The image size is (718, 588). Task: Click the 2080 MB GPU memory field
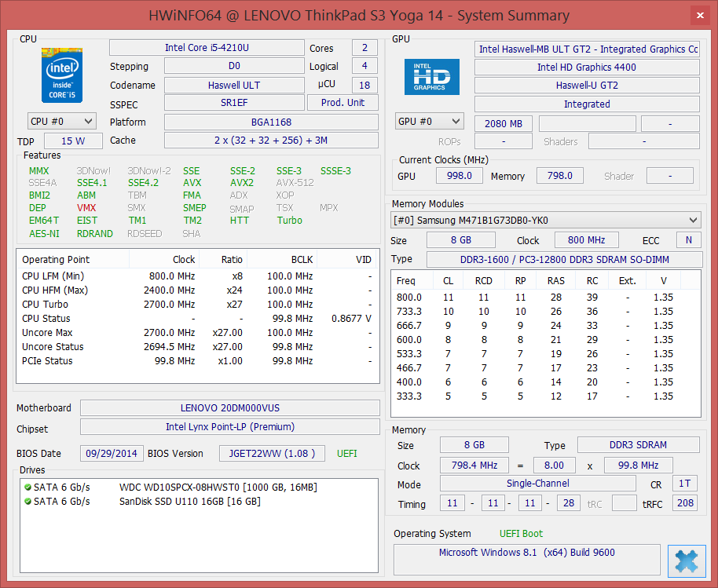click(x=504, y=124)
